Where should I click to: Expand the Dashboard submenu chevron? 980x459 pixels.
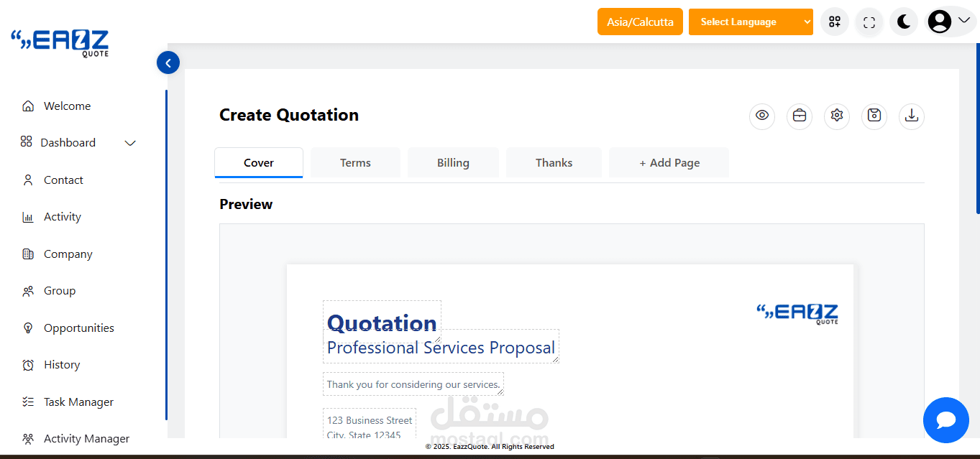pos(130,143)
